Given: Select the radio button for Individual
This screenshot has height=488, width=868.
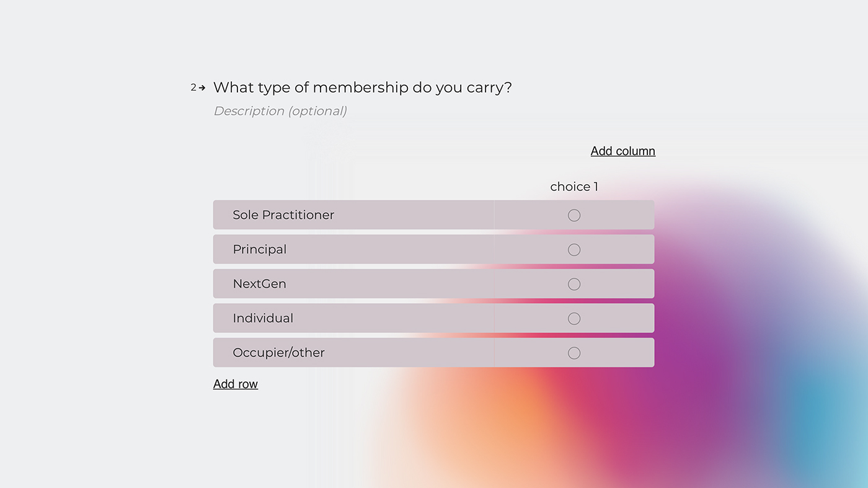Looking at the screenshot, I should pos(574,318).
